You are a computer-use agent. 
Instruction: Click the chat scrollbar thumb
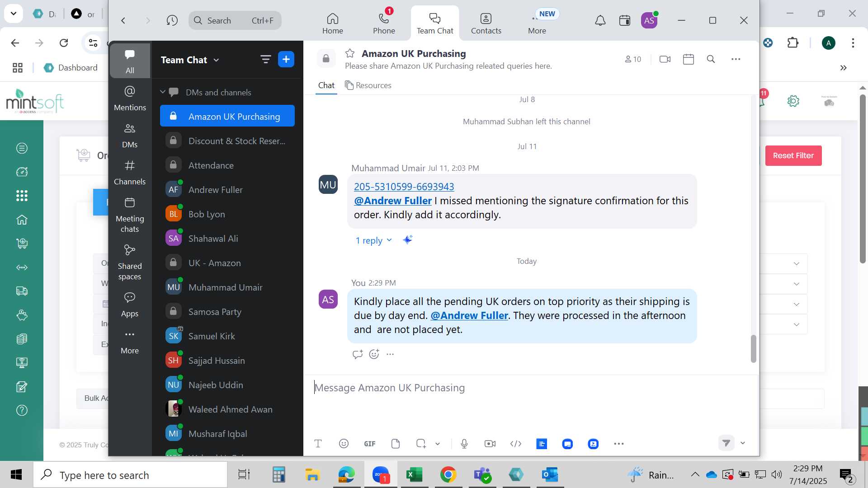(x=753, y=348)
